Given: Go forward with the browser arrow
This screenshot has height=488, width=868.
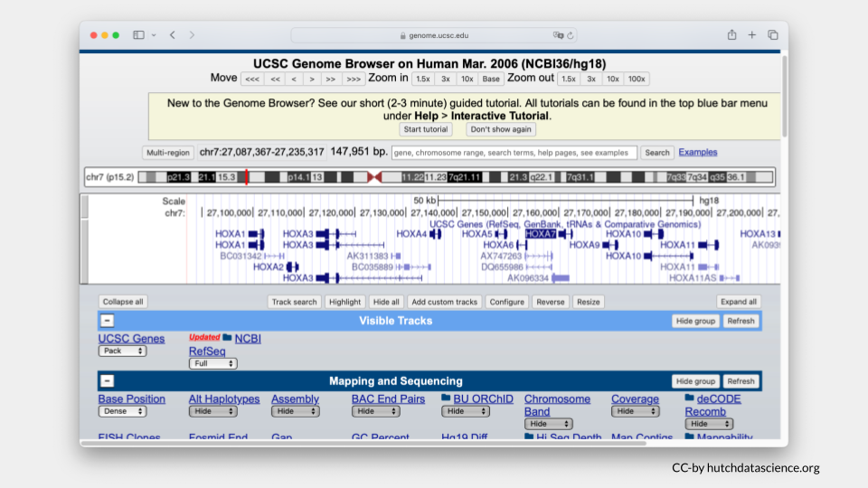Looking at the screenshot, I should tap(192, 35).
